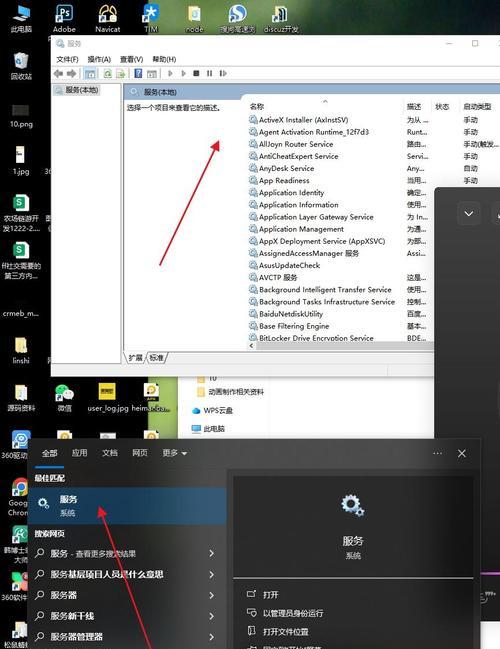Click the stop service square icon
The image size is (500, 649).
point(196,74)
